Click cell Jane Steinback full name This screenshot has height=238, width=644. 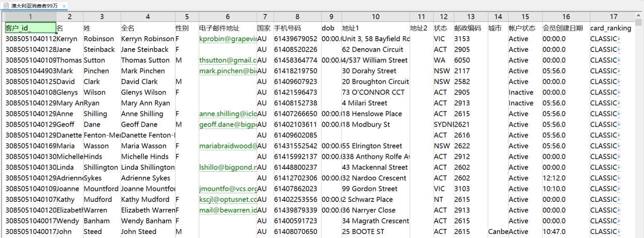[x=147, y=49]
